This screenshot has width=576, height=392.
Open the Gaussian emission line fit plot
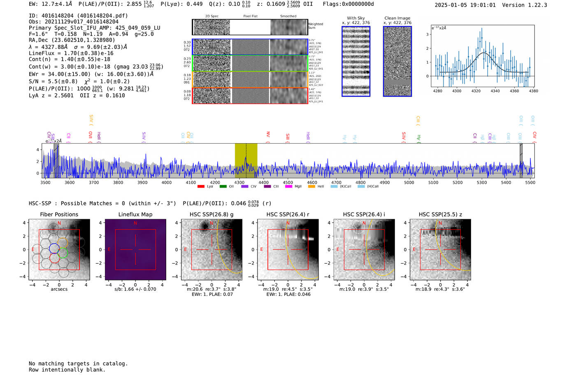tap(482, 56)
